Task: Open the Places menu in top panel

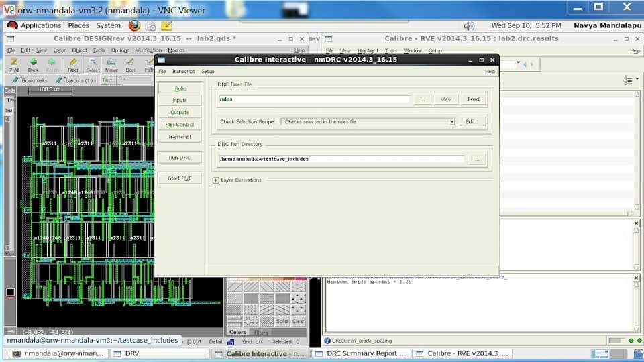Action: coord(78,25)
